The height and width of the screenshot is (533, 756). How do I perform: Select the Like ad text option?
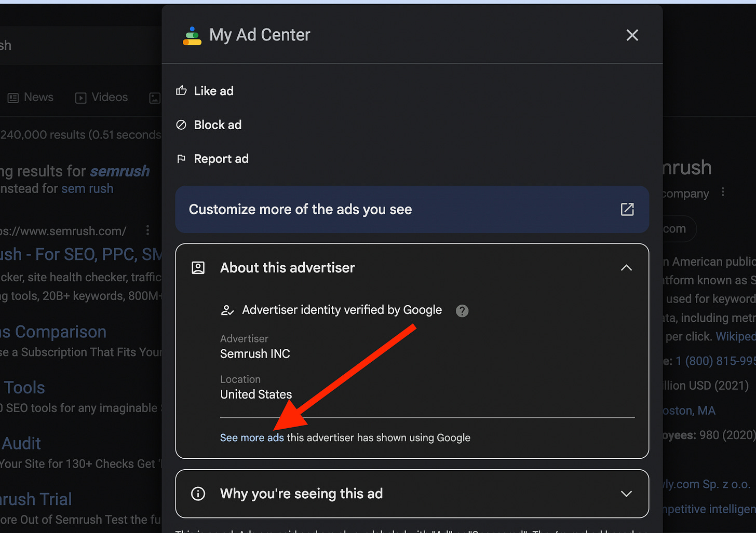click(213, 91)
